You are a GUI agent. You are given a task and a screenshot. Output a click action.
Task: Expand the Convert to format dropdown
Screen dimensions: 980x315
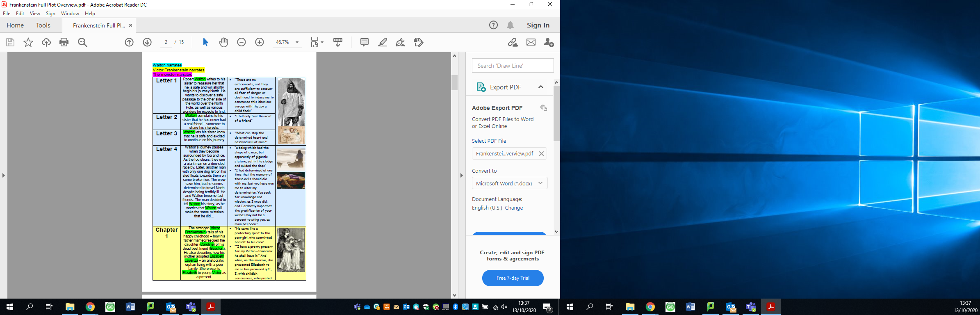click(x=540, y=183)
